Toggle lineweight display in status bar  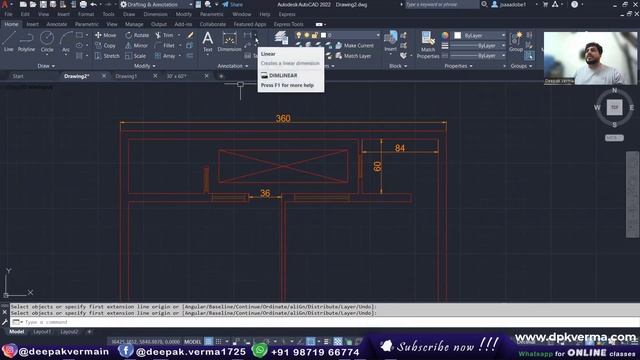click(x=326, y=341)
